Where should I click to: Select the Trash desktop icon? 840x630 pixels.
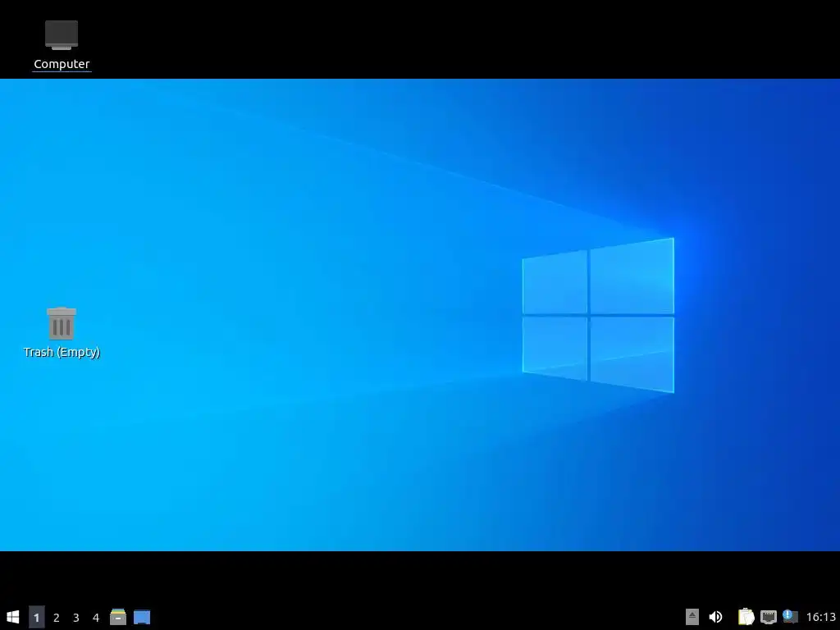(x=62, y=323)
